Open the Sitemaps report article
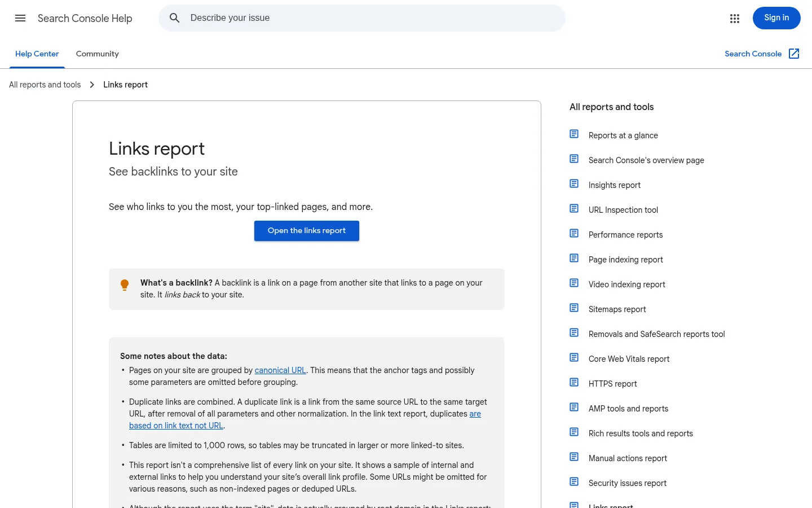Viewport: 812px width, 508px height. coord(617,309)
